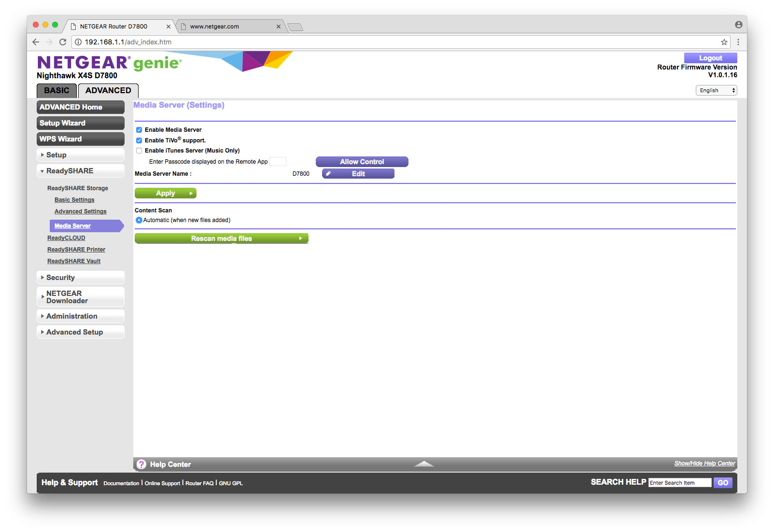774x532 pixels.
Task: Open the ReadyCLOUD link
Action: pos(66,238)
